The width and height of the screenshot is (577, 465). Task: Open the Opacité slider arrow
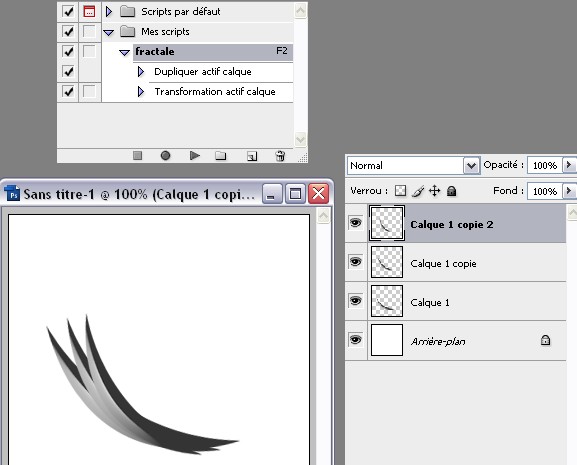569,165
